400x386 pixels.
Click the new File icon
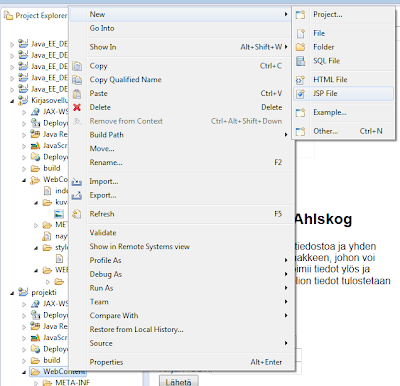coord(301,33)
